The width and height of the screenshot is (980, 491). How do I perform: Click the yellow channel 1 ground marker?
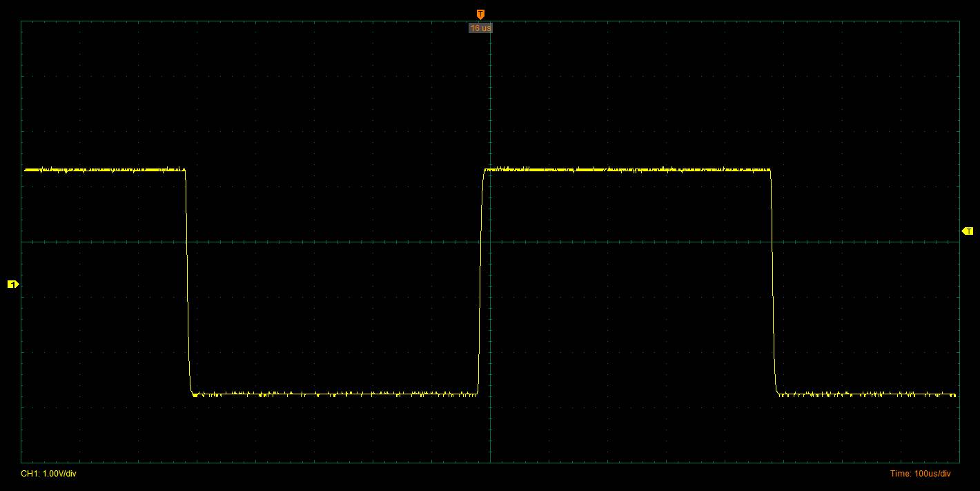click(12, 284)
